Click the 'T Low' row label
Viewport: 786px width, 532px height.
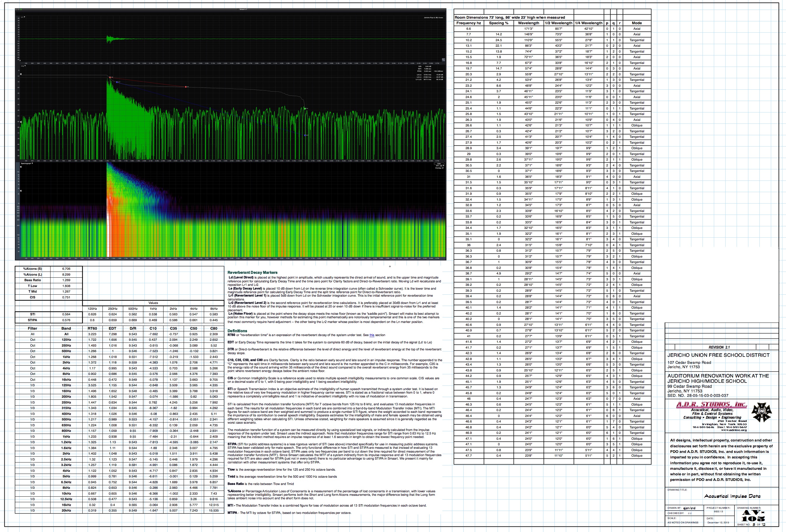pos(32,286)
